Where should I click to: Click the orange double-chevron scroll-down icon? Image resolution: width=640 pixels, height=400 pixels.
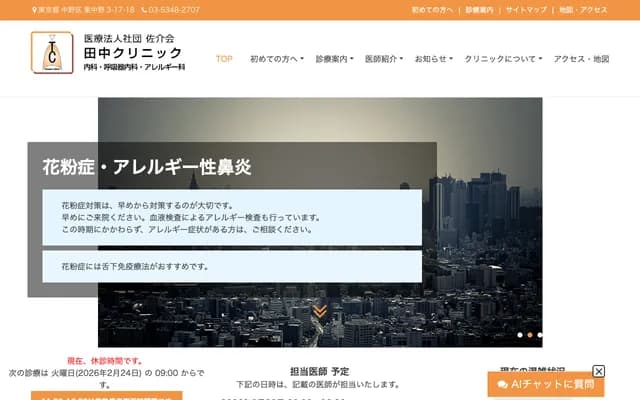(320, 311)
